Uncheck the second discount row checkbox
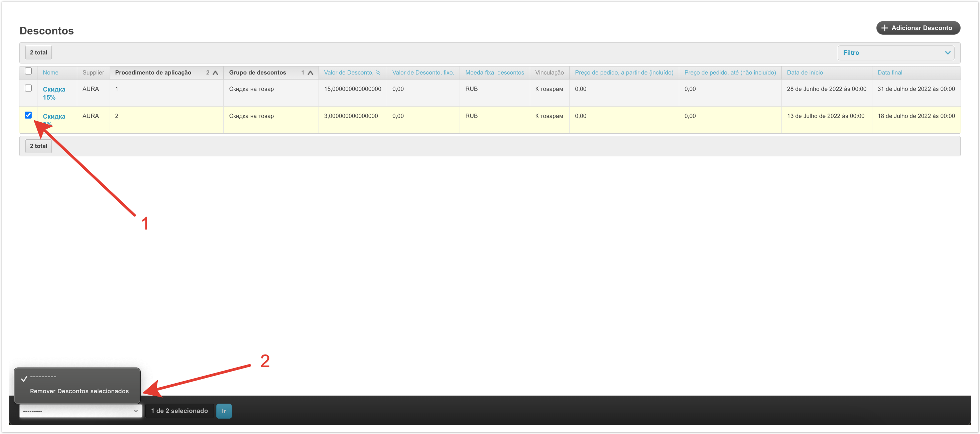 click(x=28, y=115)
